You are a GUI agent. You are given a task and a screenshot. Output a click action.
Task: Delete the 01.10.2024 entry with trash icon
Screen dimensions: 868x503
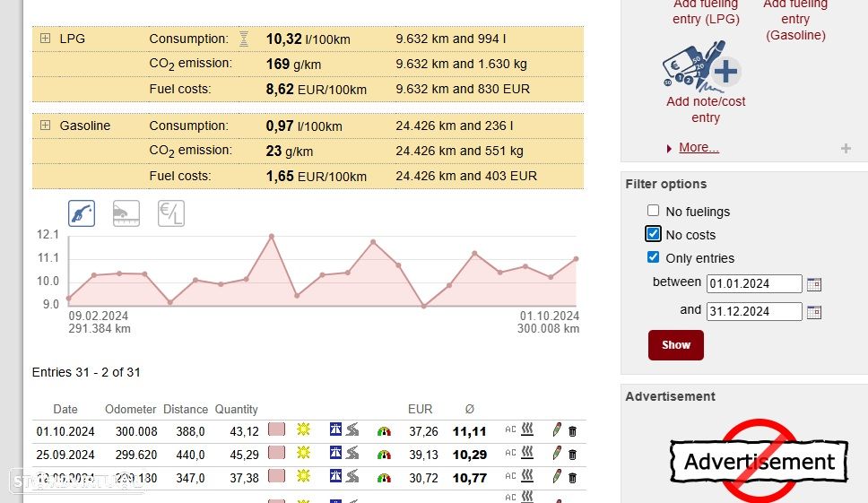(x=572, y=431)
